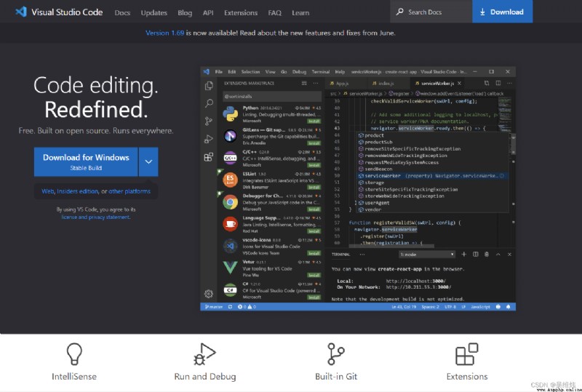Click the @sort:installs extension search box
The image size is (582, 392).
272,96
